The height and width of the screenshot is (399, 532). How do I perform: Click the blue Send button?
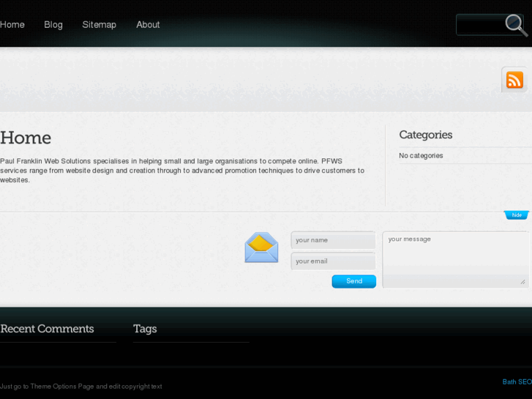click(x=354, y=281)
